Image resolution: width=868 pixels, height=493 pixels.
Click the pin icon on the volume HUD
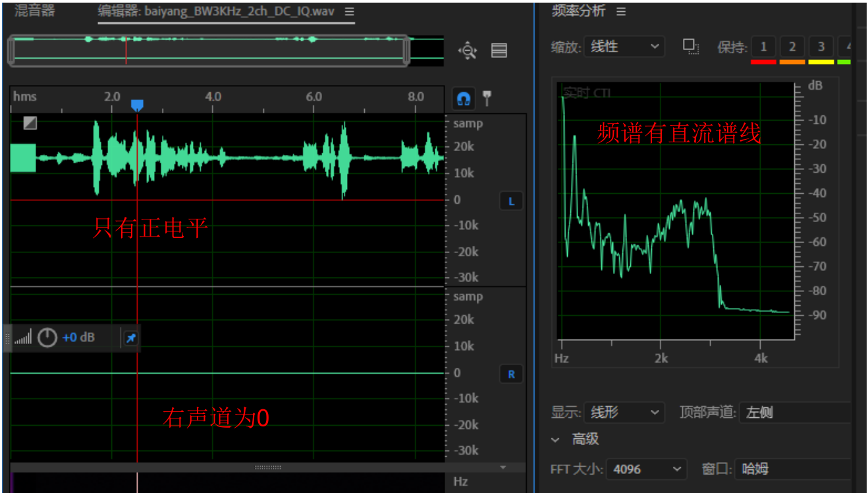130,338
